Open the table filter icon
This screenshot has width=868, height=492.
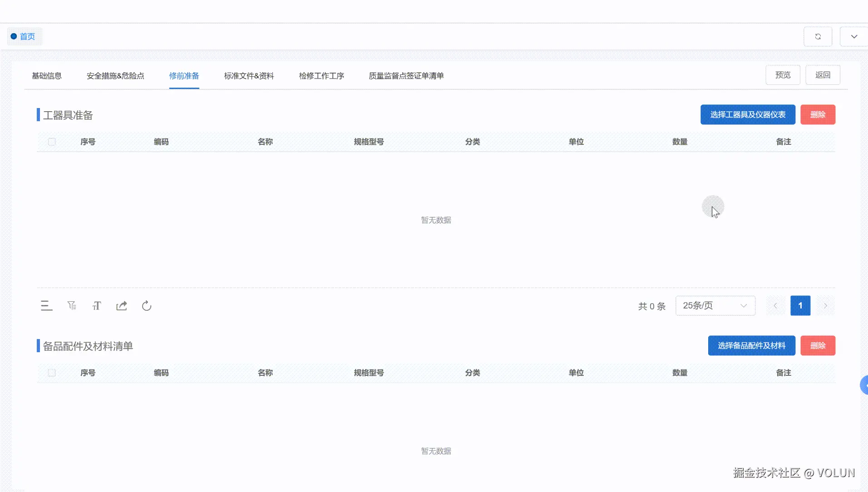point(72,306)
